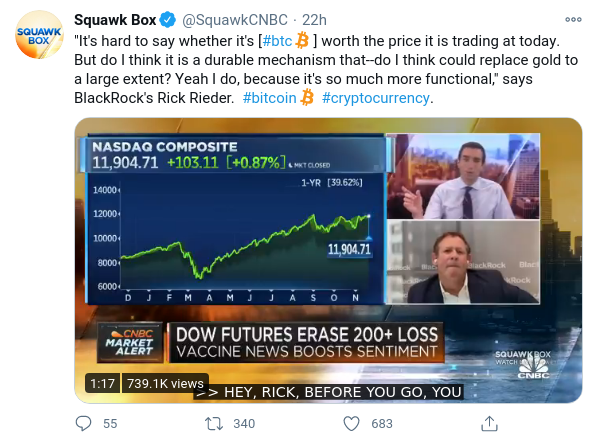Click the 1:17 video duration badge
Viewport: 598px width, 443px height.
pos(103,383)
